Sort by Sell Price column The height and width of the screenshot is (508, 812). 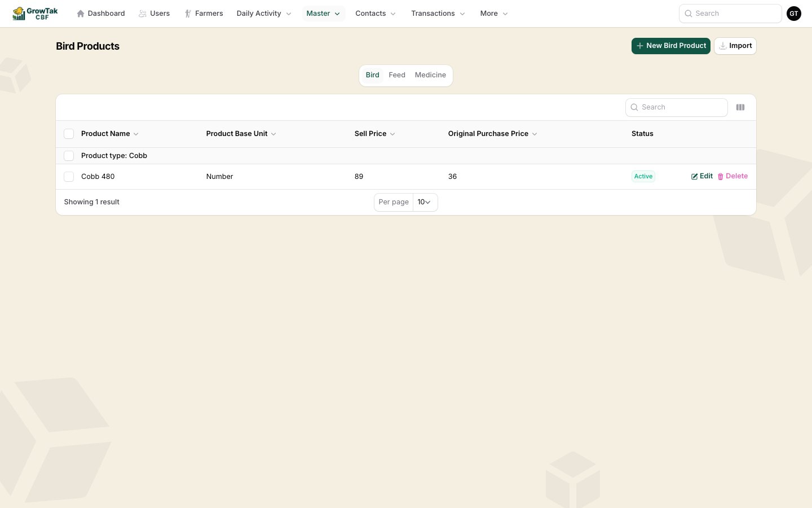(375, 134)
